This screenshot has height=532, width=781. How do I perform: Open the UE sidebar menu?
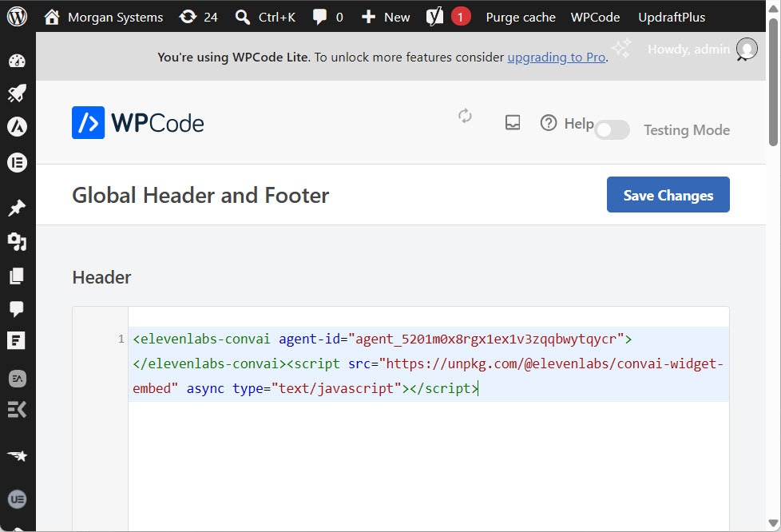point(18,499)
